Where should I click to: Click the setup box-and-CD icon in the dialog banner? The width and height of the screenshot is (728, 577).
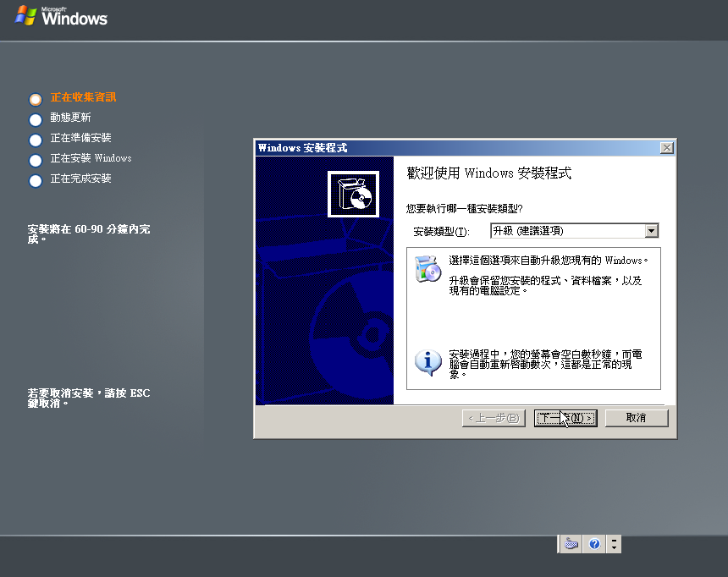353,194
